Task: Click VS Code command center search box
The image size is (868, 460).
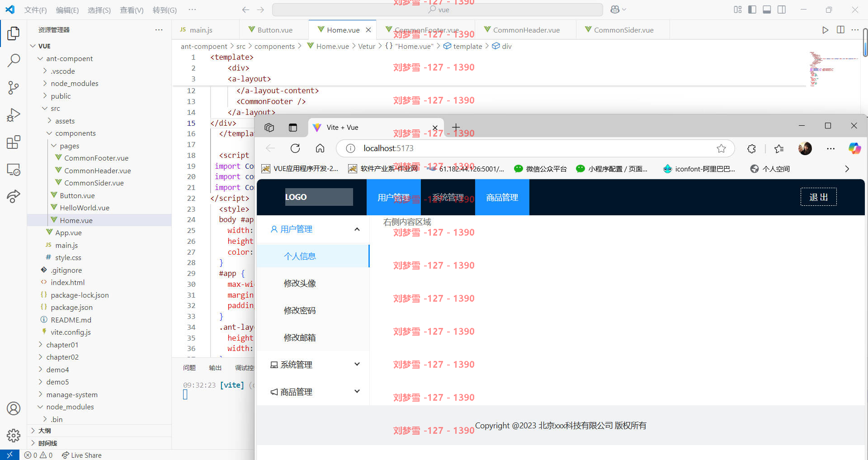Action: 438,9
